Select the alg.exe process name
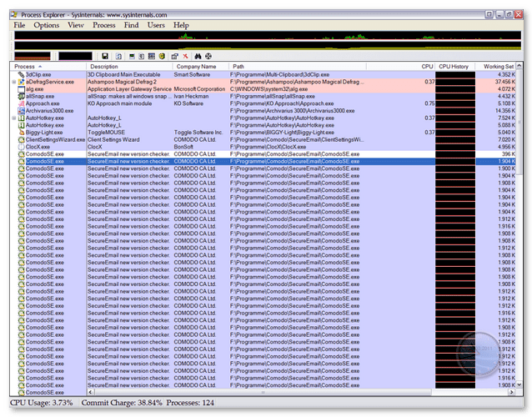This screenshot has height=417, width=532. [x=35, y=89]
